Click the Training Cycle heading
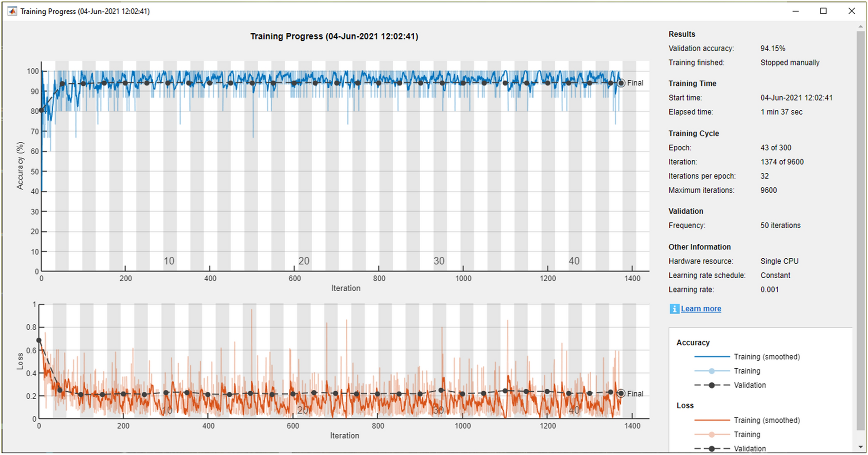This screenshot has width=868, height=455. click(694, 133)
